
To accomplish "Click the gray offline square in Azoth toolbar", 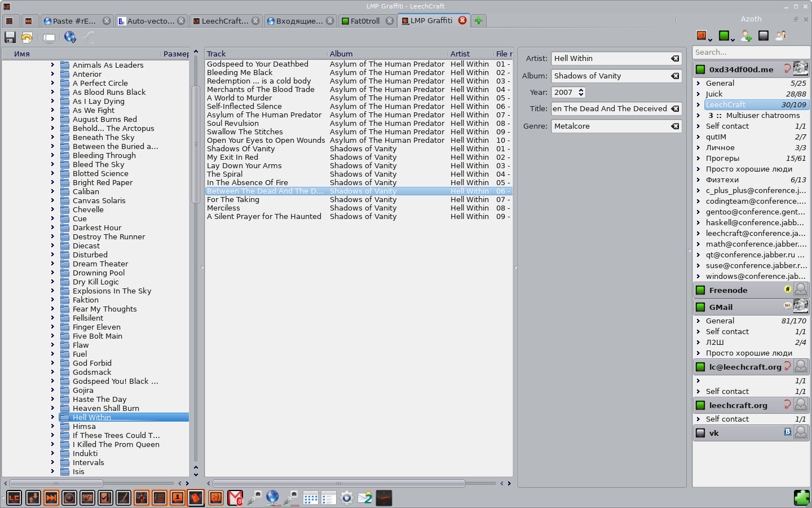I will click(x=764, y=36).
